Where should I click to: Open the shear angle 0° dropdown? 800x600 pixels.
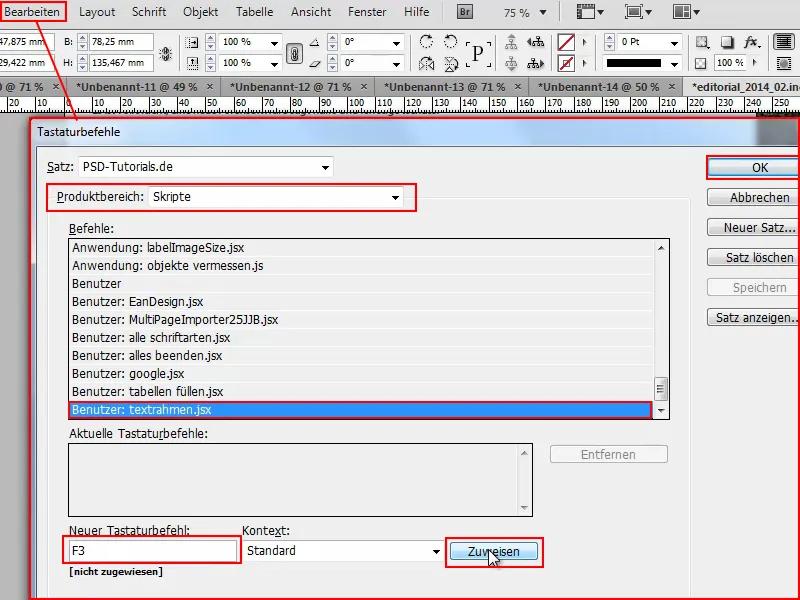pos(396,64)
